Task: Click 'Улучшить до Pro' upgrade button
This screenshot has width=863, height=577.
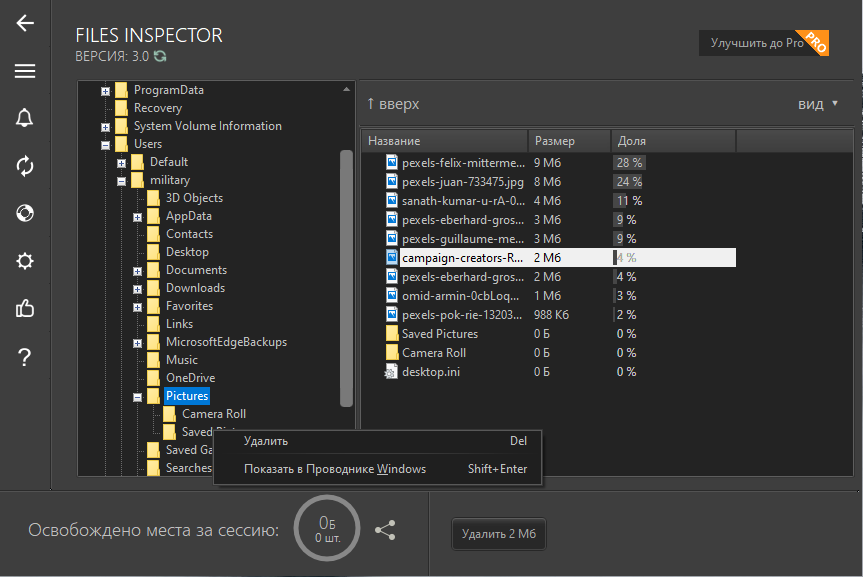Action: click(763, 43)
